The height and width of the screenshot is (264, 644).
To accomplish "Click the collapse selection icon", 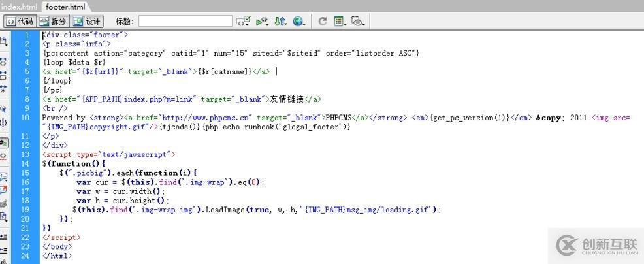I will [3, 75].
